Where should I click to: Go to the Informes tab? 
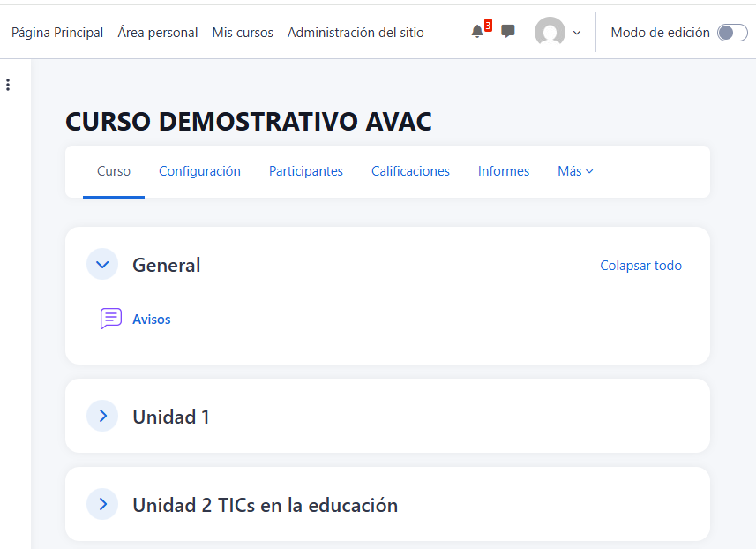pyautogui.click(x=504, y=171)
